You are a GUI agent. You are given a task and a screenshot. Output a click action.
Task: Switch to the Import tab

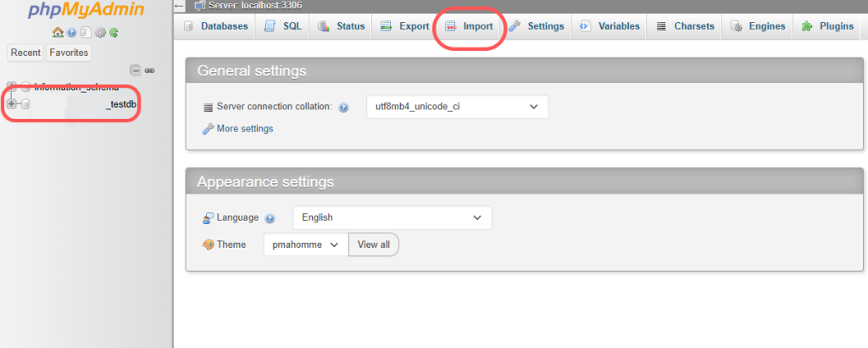coord(469,26)
